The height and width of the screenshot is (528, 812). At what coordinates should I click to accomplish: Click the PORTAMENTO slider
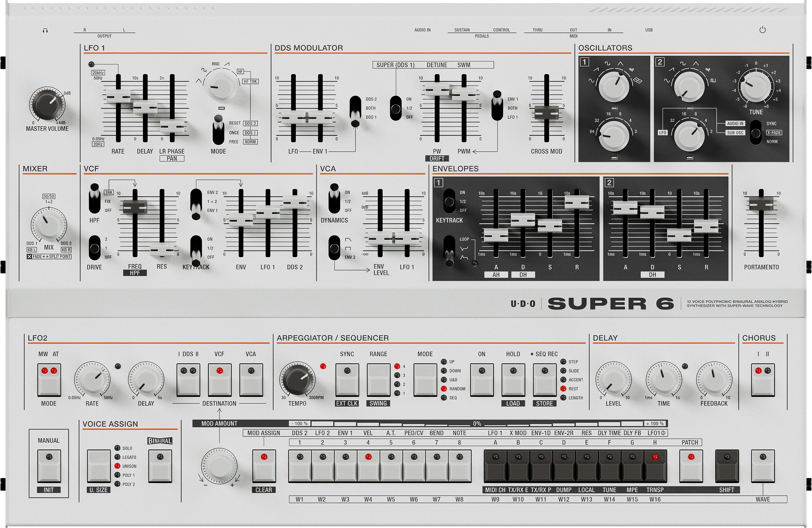[x=762, y=204]
